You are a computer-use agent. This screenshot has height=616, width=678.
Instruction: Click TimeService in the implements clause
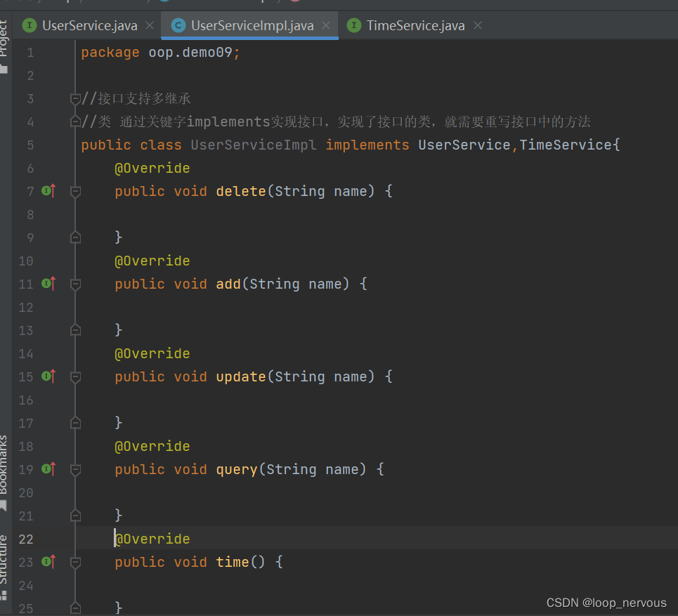pos(565,145)
